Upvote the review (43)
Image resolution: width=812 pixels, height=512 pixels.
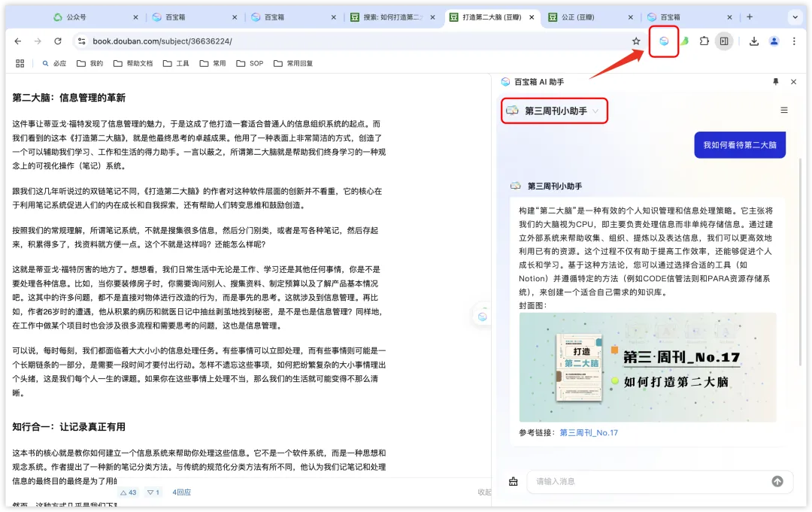pyautogui.click(x=128, y=492)
